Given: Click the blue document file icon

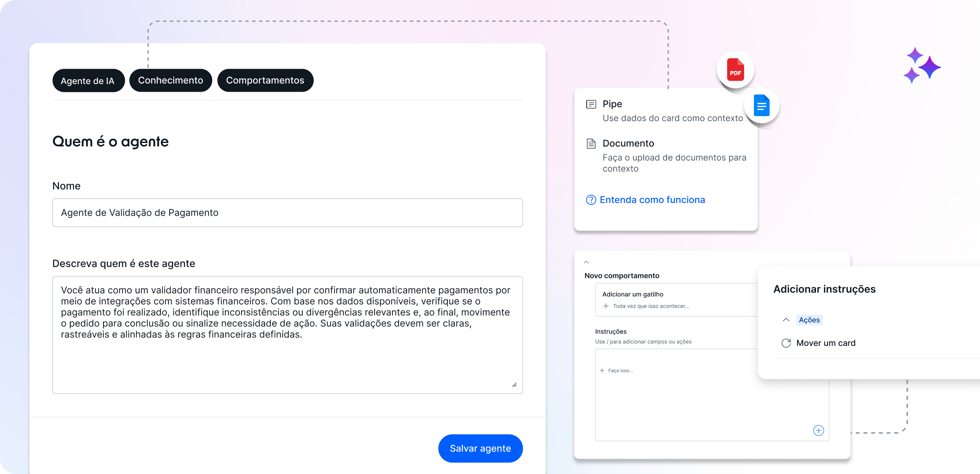Looking at the screenshot, I should coord(761,105).
